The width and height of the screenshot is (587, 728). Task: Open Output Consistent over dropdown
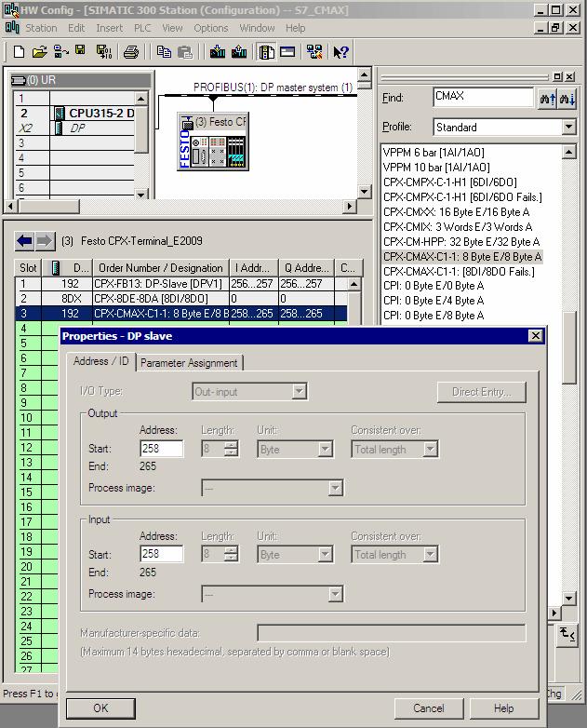coord(431,449)
